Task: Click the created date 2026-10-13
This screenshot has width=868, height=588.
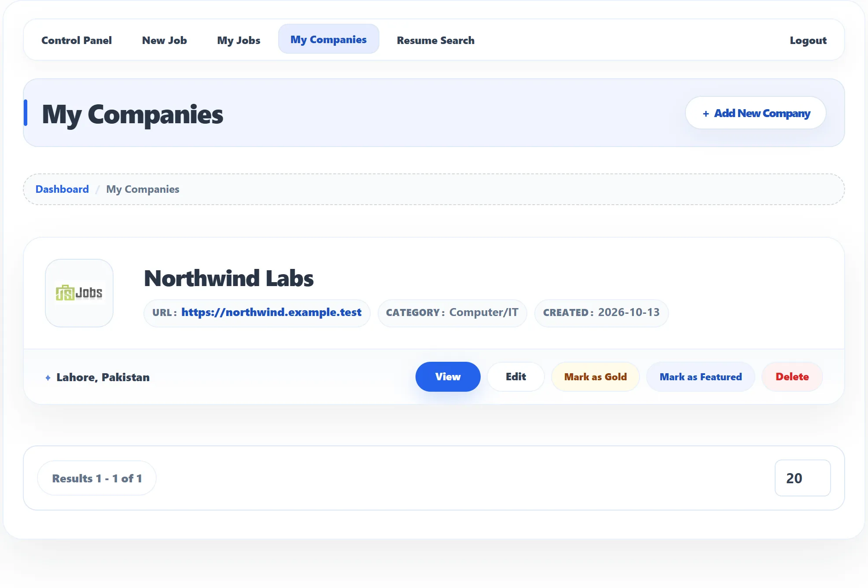Action: (x=629, y=312)
